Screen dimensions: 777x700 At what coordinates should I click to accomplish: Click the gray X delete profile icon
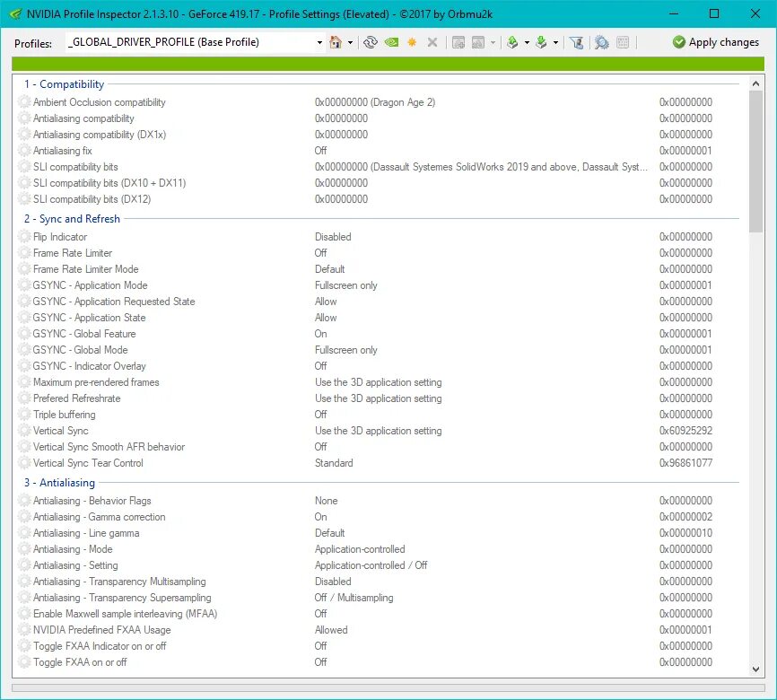pos(432,43)
